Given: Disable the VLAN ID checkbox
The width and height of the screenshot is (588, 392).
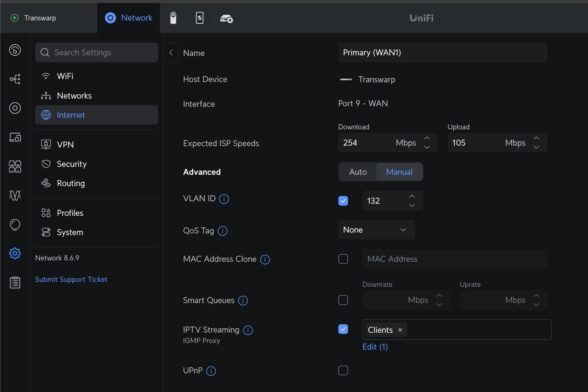Looking at the screenshot, I should pos(343,201).
